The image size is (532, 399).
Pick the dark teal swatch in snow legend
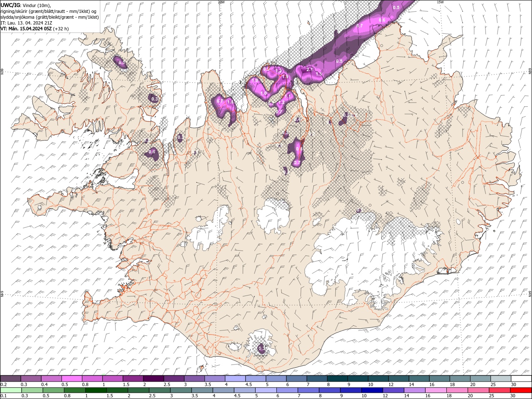pos(337,379)
